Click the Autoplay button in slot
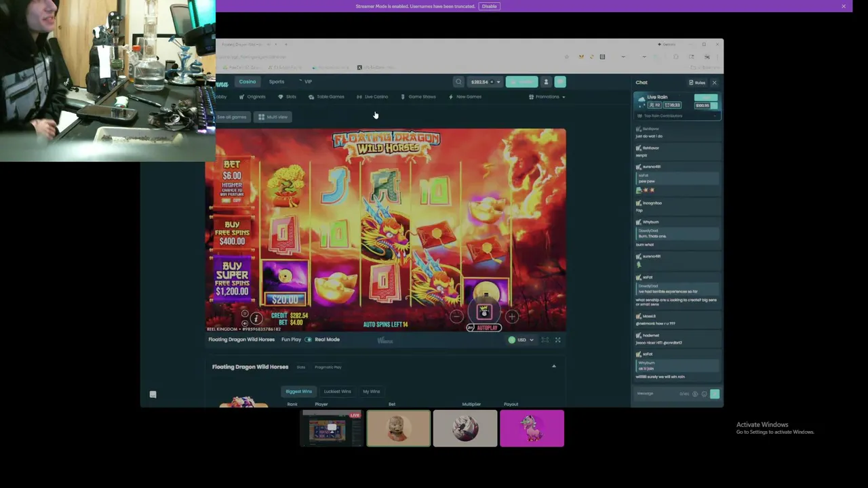This screenshot has width=868, height=488. (x=484, y=328)
